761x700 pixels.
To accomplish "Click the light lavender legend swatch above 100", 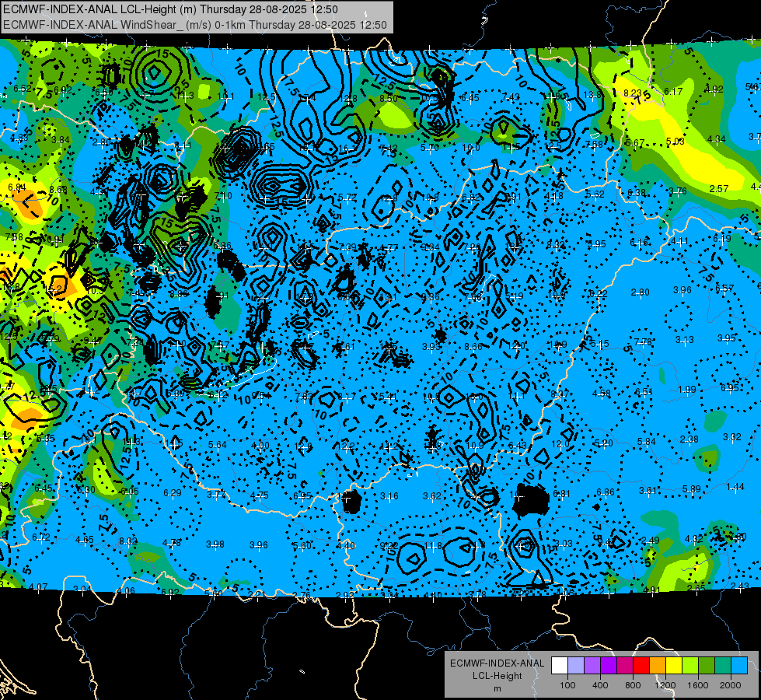I will point(575,666).
